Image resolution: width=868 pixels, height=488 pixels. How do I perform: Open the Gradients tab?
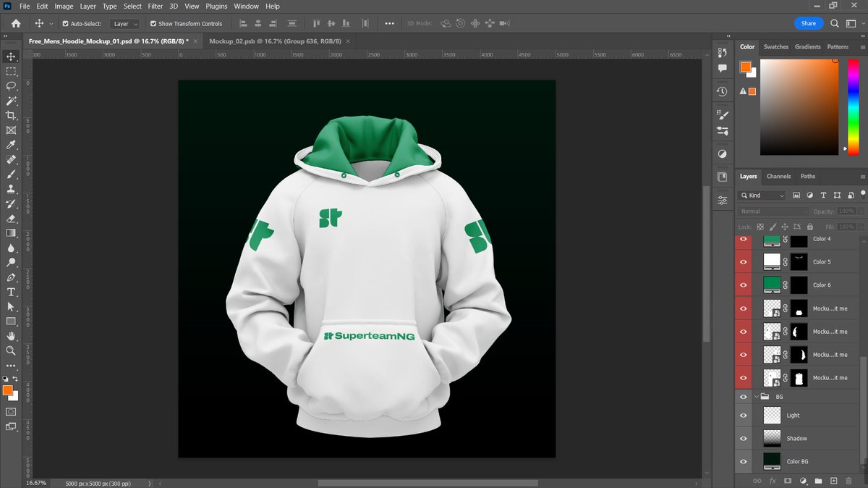point(808,46)
